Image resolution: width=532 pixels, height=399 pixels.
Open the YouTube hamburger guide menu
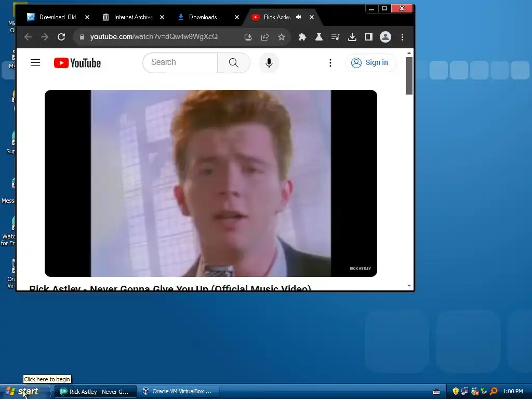(35, 63)
